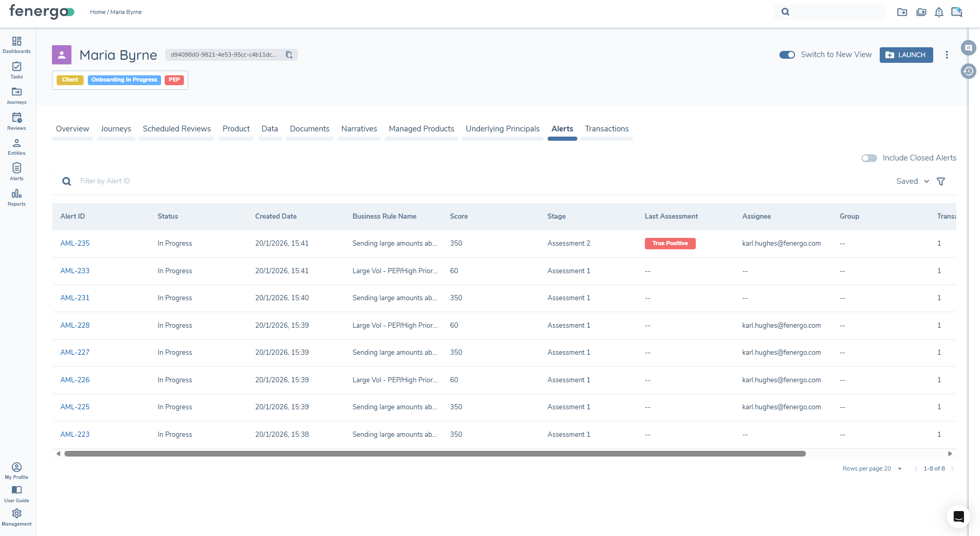Switch to the Transactions tab
The width and height of the screenshot is (980, 536).
point(606,129)
